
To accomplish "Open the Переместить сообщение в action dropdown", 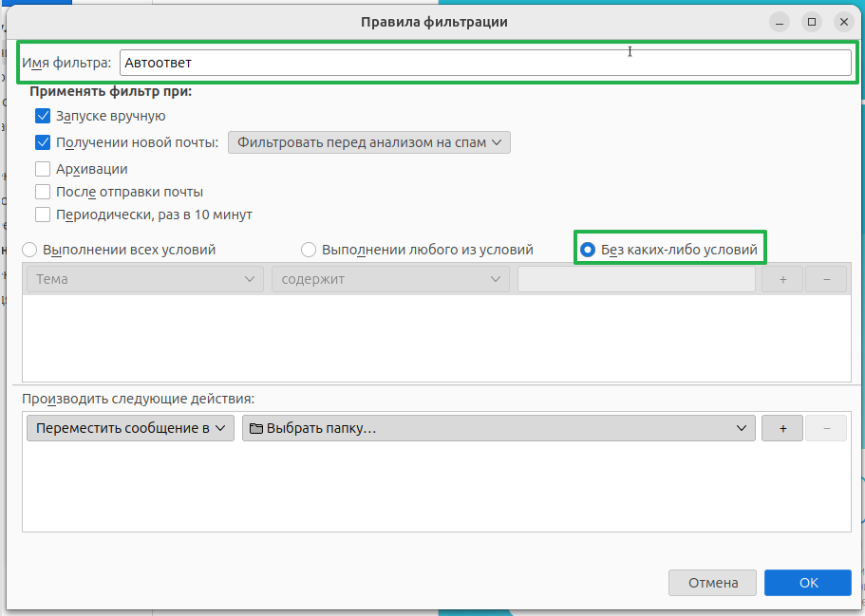I will click(x=131, y=428).
